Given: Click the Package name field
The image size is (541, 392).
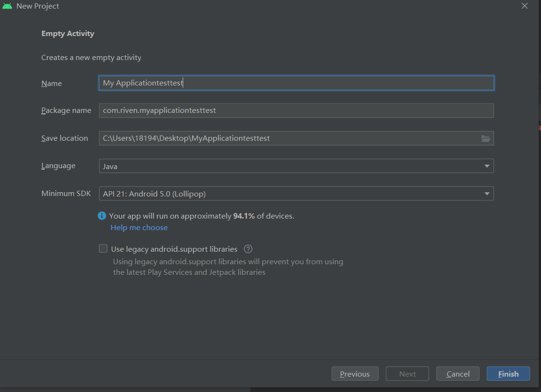Looking at the screenshot, I should click(x=296, y=110).
